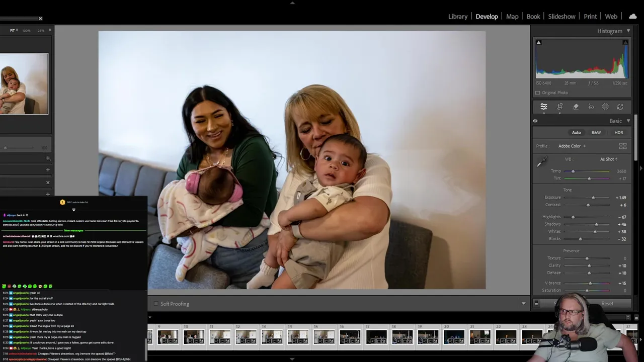The height and width of the screenshot is (362, 644).
Task: Click the Temp value 3650
Action: (x=621, y=171)
